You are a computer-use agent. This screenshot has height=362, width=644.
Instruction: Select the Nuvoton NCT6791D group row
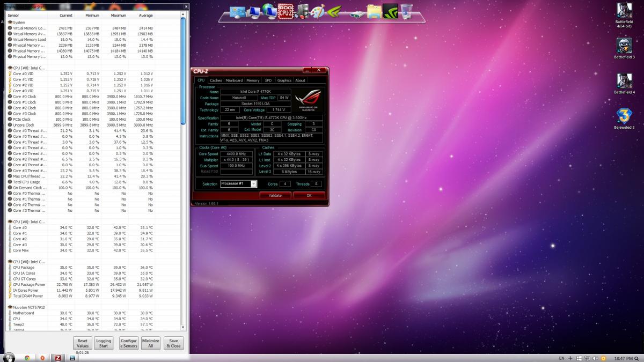tap(94, 307)
